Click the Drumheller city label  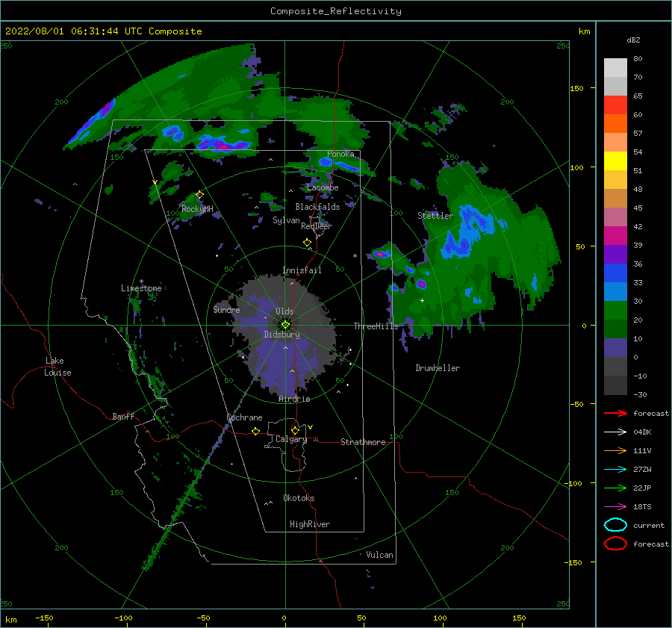(438, 368)
